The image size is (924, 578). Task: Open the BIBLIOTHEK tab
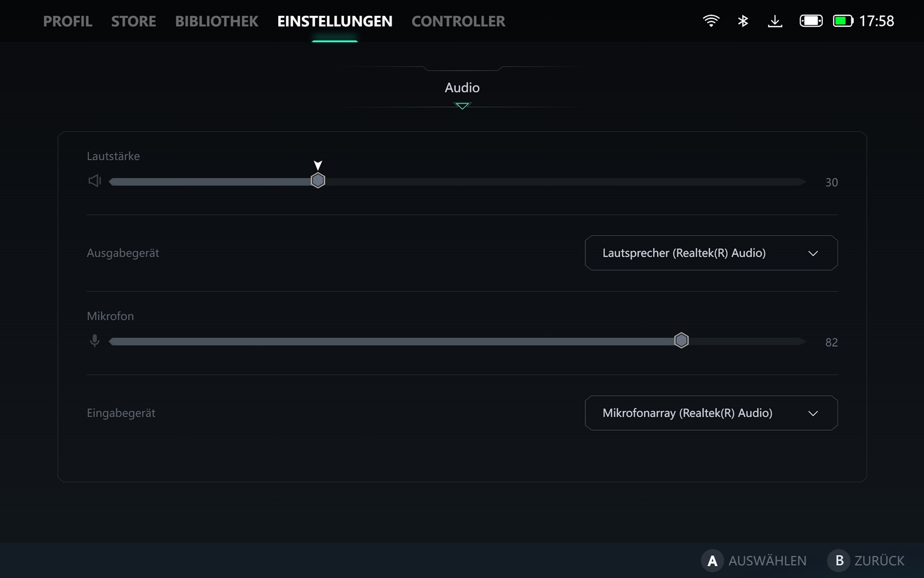point(217,21)
